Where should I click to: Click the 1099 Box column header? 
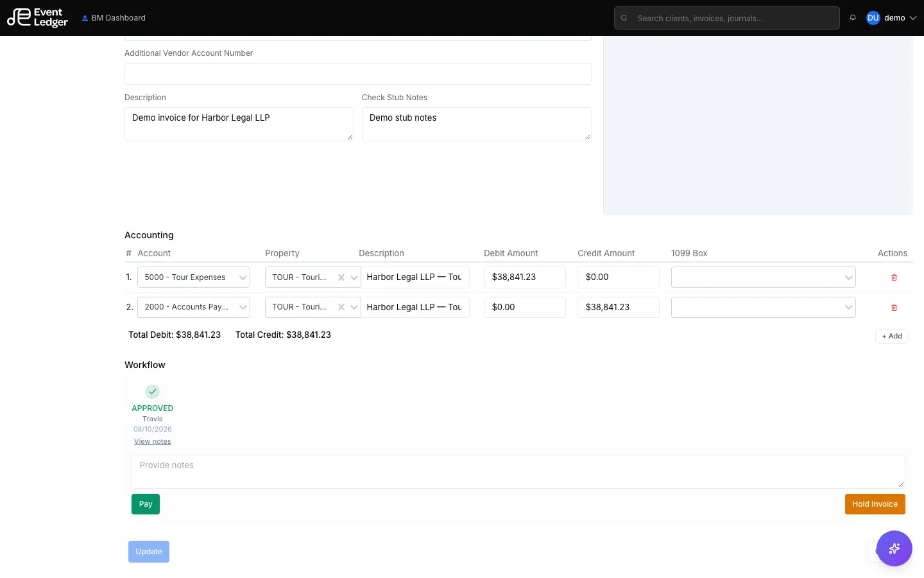[x=689, y=253]
